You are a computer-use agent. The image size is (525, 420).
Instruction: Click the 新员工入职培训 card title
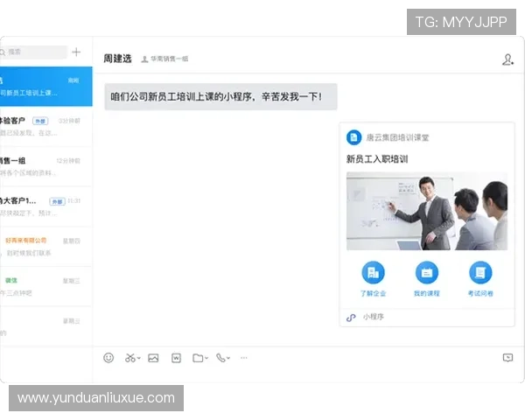click(x=377, y=159)
